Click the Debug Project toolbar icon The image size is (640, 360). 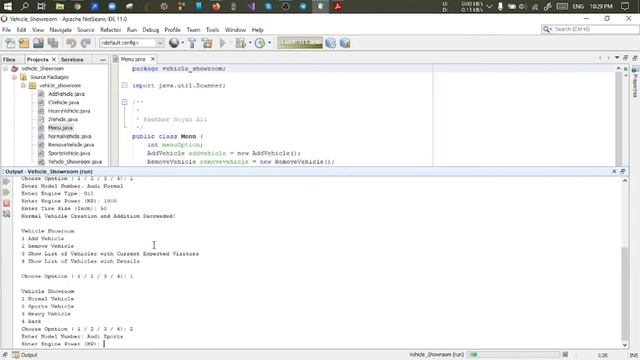tap(241, 43)
